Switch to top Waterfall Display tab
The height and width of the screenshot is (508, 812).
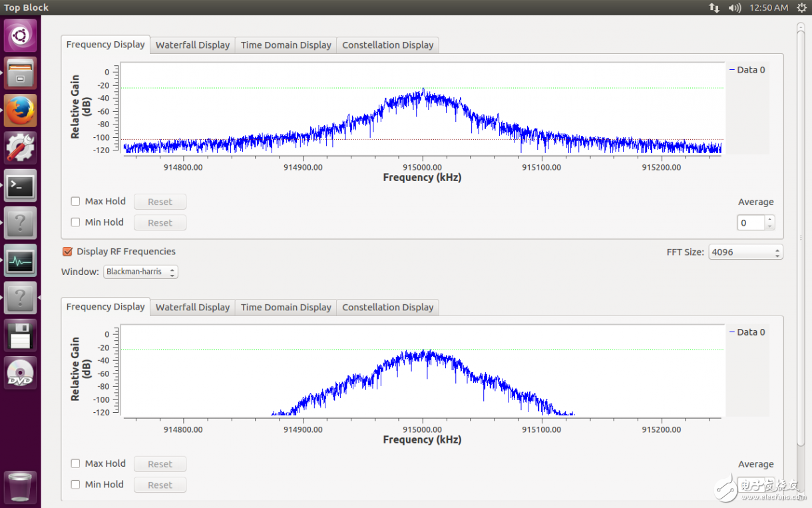click(x=192, y=45)
